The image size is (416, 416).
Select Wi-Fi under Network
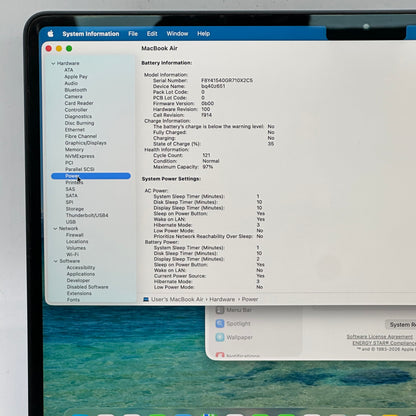[x=72, y=254]
